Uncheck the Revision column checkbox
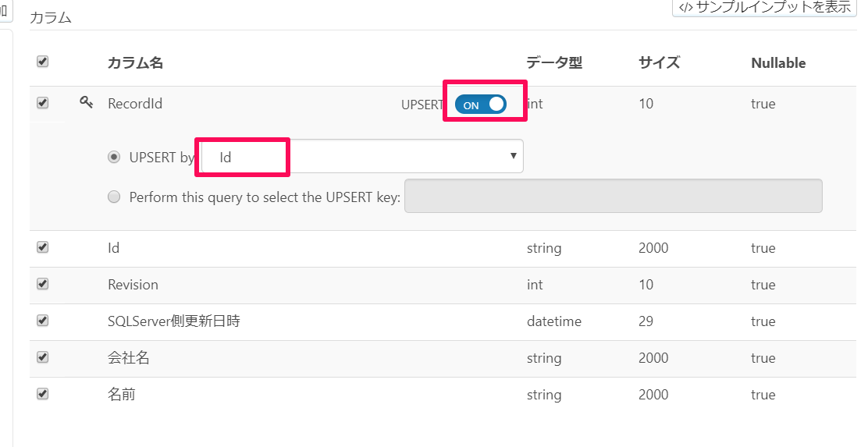The height and width of the screenshot is (447, 868). [x=42, y=284]
